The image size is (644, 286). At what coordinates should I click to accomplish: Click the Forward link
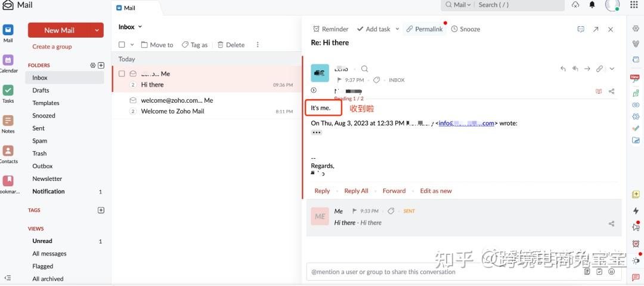coord(394,191)
